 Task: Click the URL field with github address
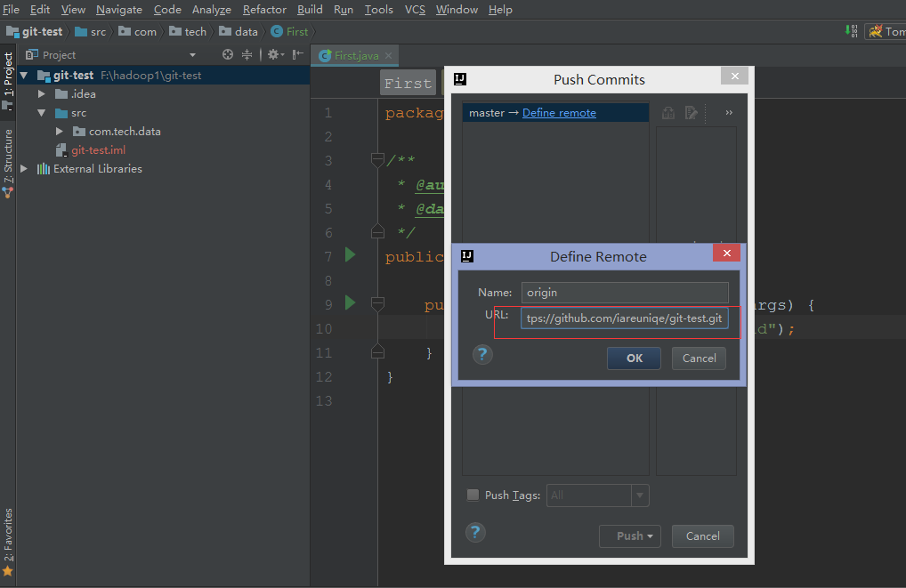coord(625,318)
